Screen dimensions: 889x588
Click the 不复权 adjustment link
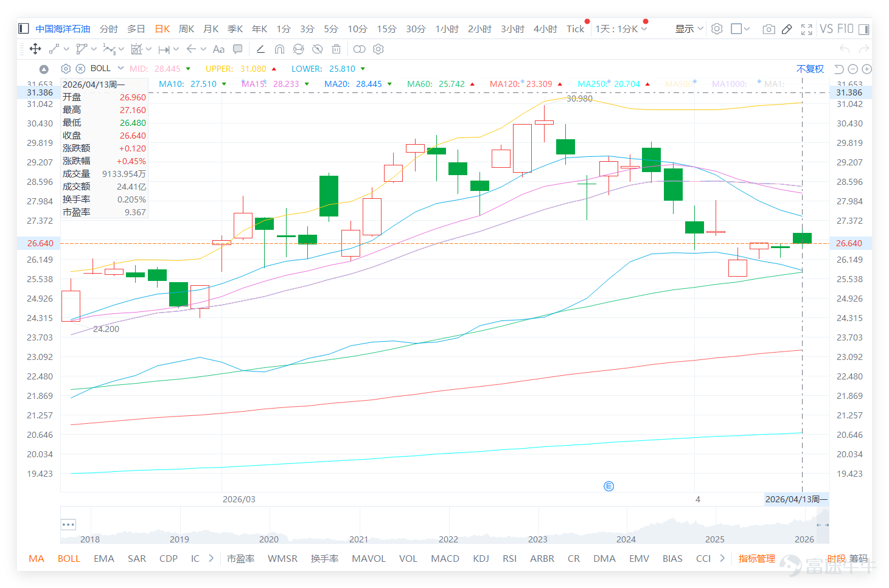coord(810,69)
